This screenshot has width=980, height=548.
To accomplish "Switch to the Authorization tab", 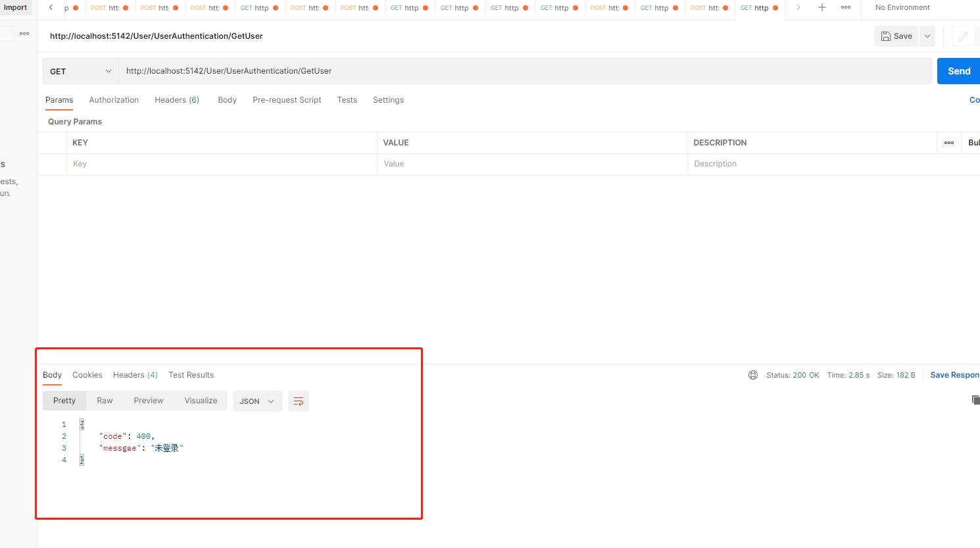I will [114, 99].
